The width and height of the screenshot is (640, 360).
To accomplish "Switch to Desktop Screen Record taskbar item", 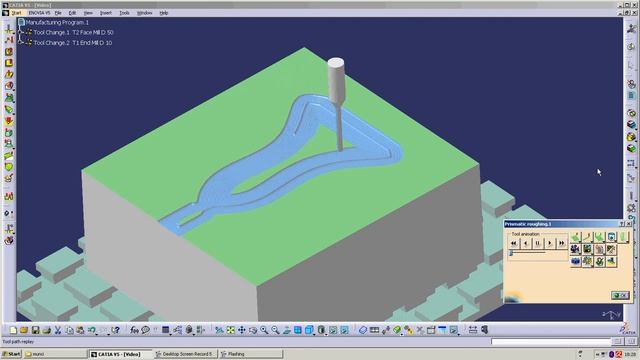I will (x=185, y=354).
